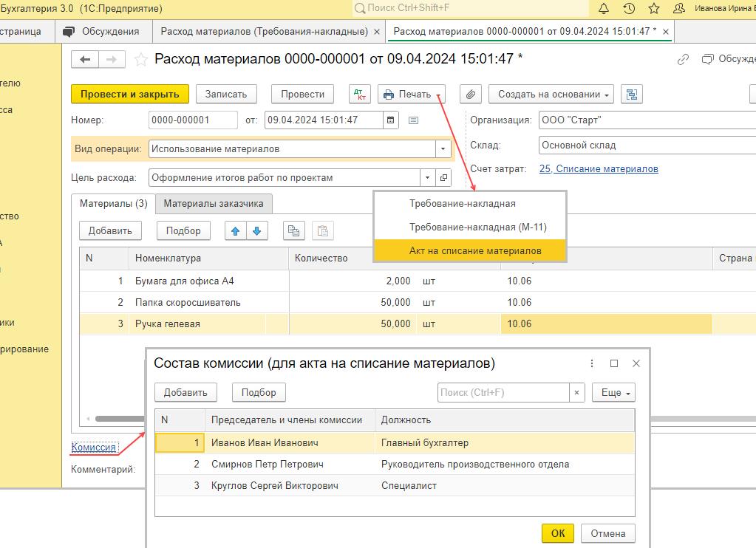The height and width of the screenshot is (548, 756).
Task: Click the Организация field ООО "Старт"
Action: tap(647, 120)
